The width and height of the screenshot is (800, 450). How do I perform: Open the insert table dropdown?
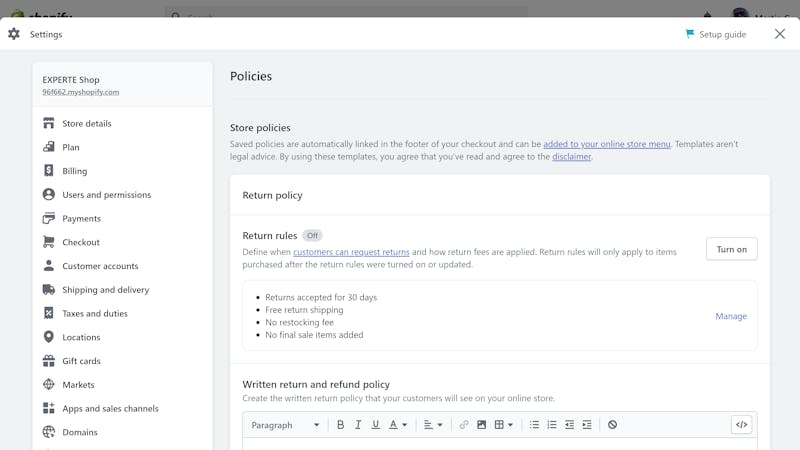pyautogui.click(x=504, y=424)
